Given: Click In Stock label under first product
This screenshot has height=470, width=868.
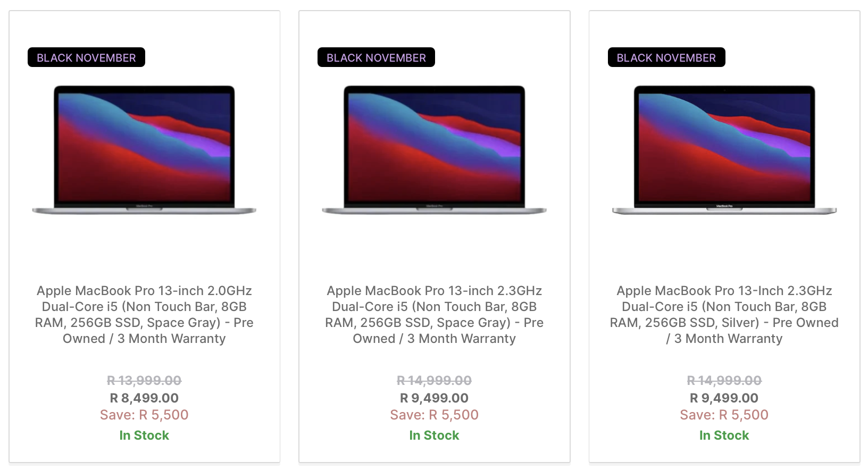Looking at the screenshot, I should tap(144, 435).
